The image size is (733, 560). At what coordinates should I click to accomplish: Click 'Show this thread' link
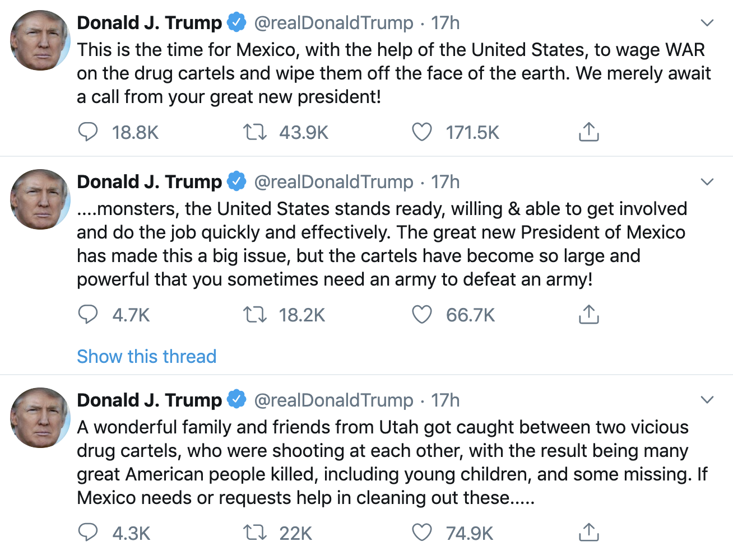146,356
